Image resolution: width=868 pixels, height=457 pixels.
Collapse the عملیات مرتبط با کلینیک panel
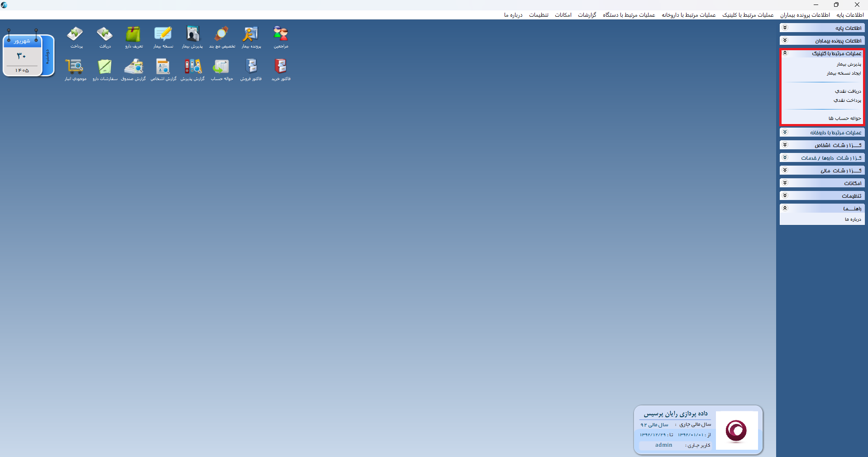822,53
